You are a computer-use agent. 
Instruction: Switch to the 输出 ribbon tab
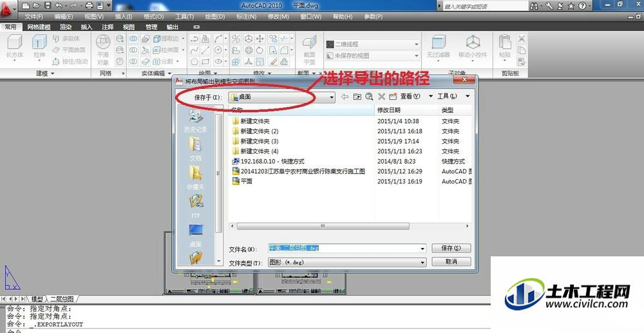173,27
